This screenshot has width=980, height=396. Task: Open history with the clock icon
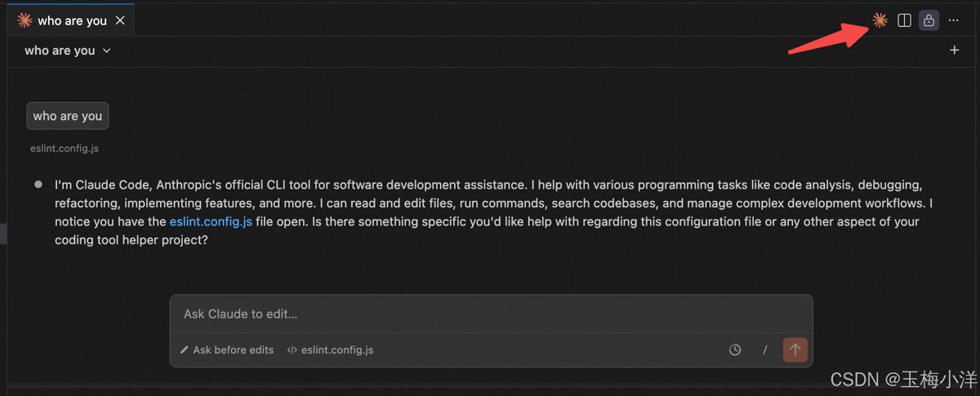click(735, 349)
